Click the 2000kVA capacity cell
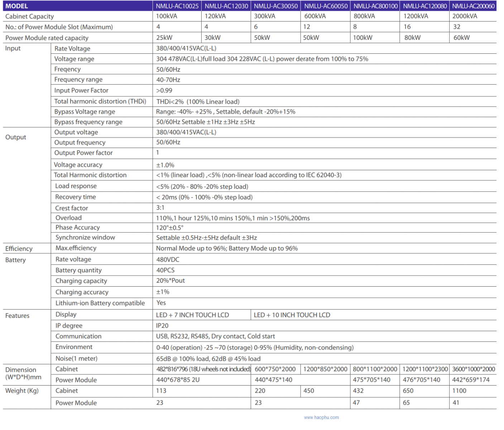This screenshot has height=430, width=504. (x=465, y=16)
